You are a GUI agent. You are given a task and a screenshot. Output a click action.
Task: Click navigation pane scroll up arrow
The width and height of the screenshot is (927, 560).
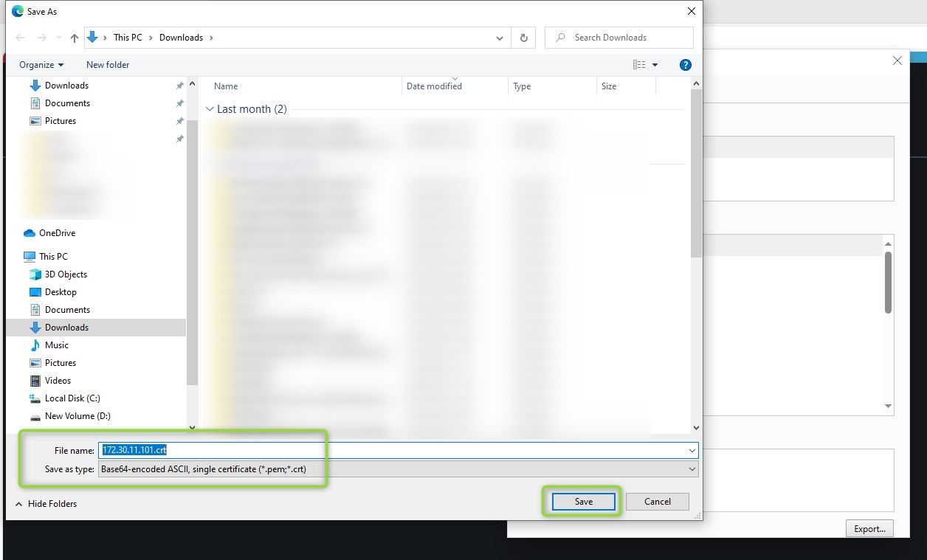(192, 83)
